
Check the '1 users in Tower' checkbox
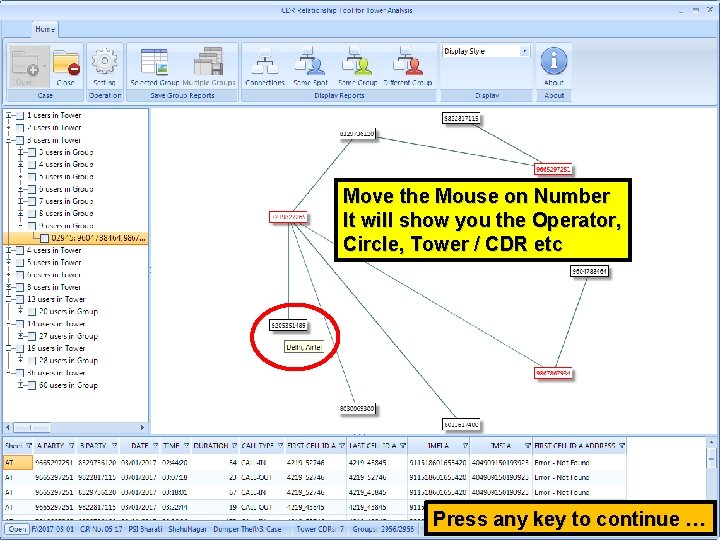[x=20, y=116]
